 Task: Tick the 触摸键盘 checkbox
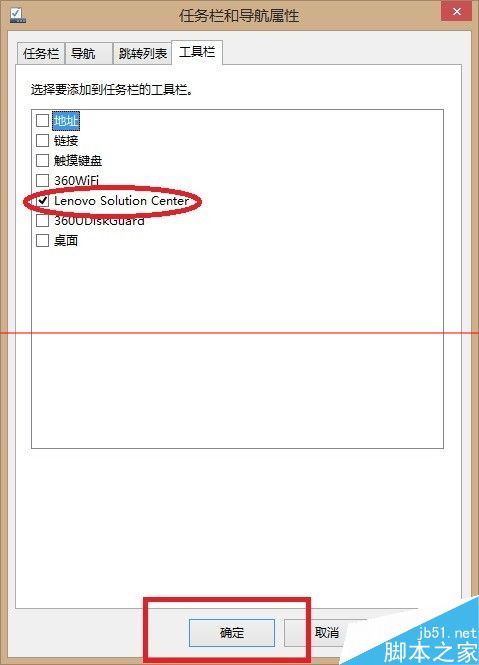coord(42,160)
